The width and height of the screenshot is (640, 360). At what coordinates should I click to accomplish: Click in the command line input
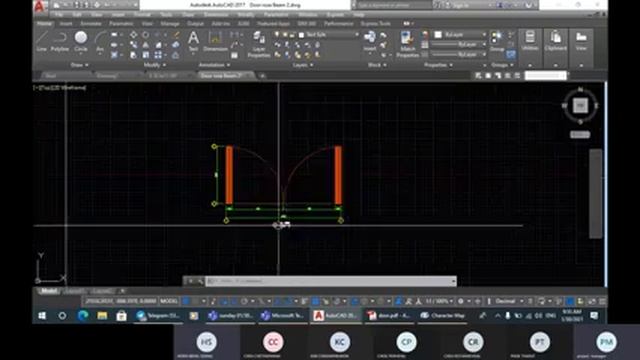click(x=331, y=281)
